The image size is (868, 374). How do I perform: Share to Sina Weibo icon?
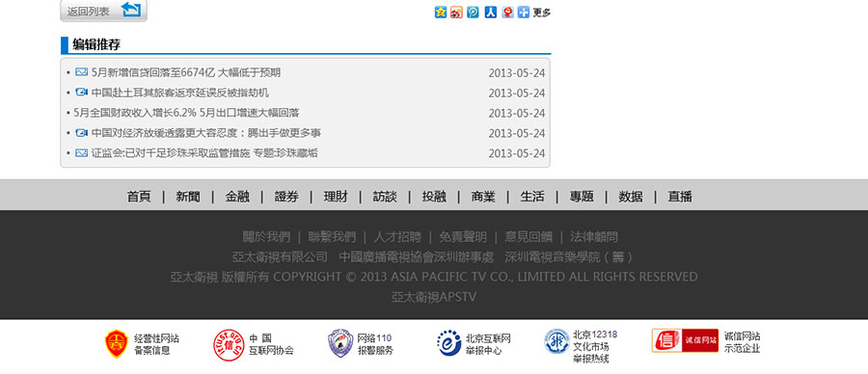[456, 13]
